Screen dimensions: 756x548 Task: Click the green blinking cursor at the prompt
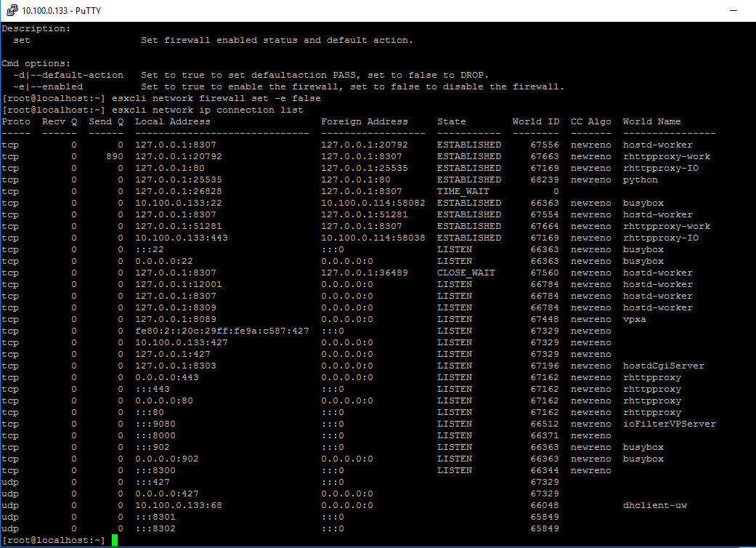(115, 540)
